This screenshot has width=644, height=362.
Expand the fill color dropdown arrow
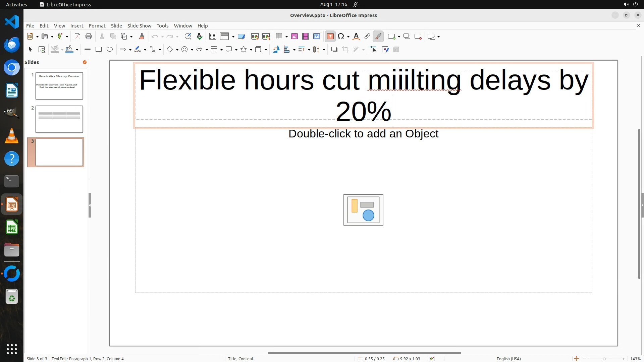click(x=77, y=50)
